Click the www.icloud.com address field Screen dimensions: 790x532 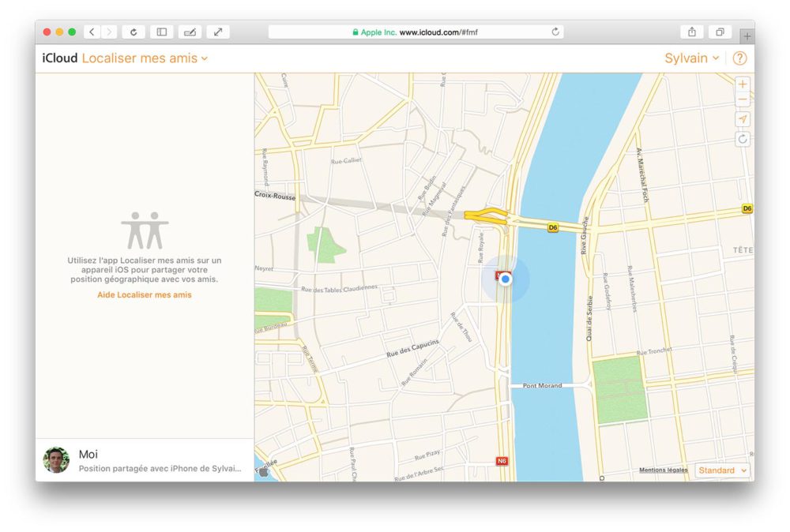pos(427,32)
